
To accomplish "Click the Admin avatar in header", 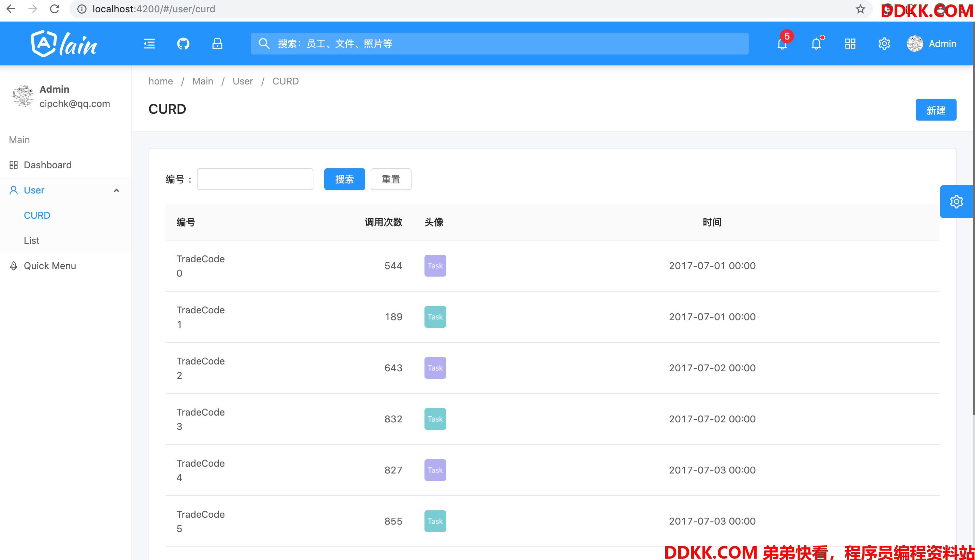I will pos(915,44).
